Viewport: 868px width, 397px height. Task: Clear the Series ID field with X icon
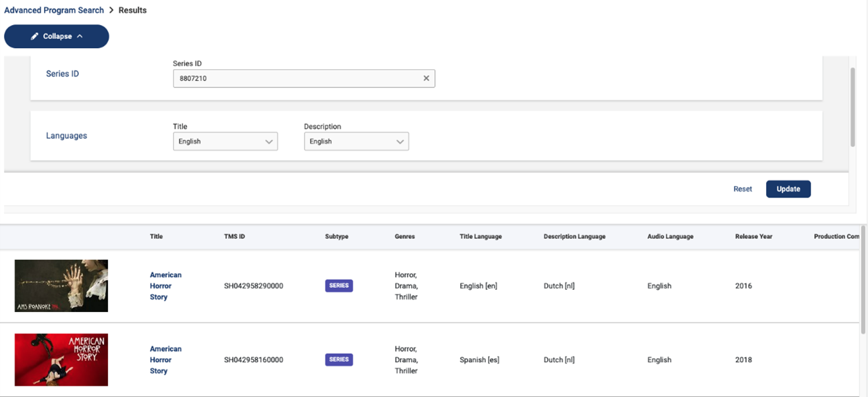pos(426,78)
